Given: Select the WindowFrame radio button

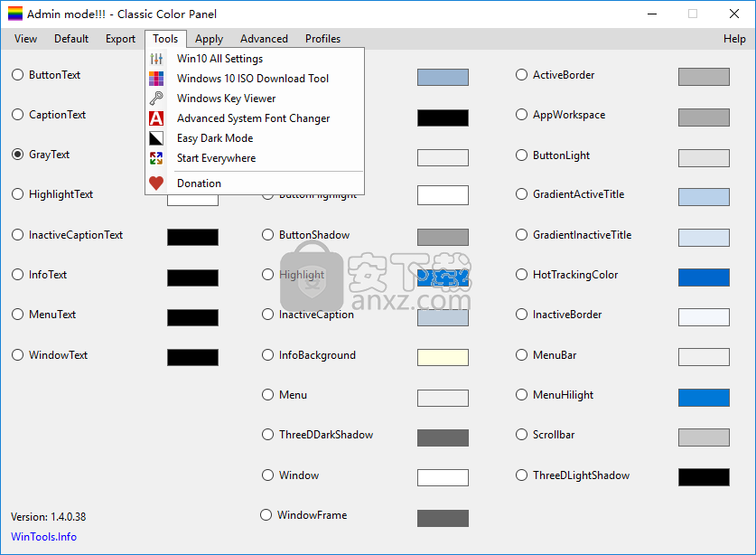Looking at the screenshot, I should [266, 515].
